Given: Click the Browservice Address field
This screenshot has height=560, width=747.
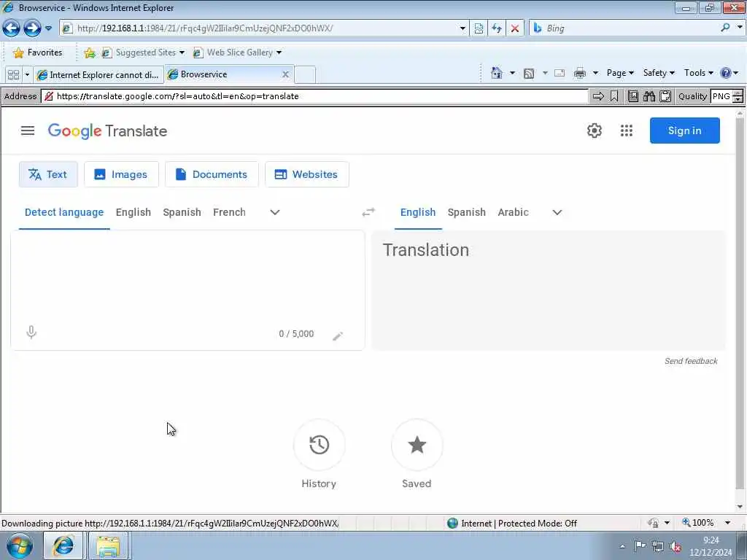Looking at the screenshot, I should pyautogui.click(x=314, y=96).
